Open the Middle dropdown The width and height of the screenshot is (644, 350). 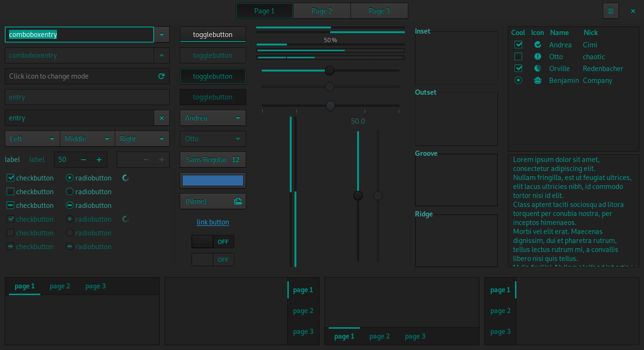pos(88,139)
